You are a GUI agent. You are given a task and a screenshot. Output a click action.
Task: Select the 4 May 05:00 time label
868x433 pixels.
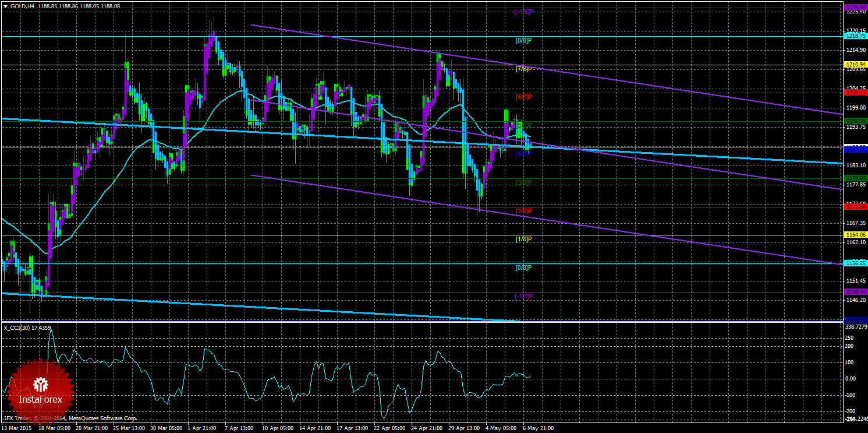point(502,428)
